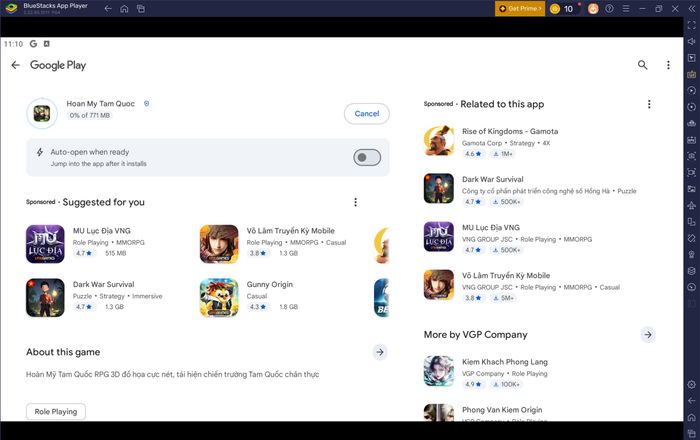This screenshot has height=440, width=700.
Task: Open MU Lục Địa VNG in Suggested
Action: (x=105, y=244)
